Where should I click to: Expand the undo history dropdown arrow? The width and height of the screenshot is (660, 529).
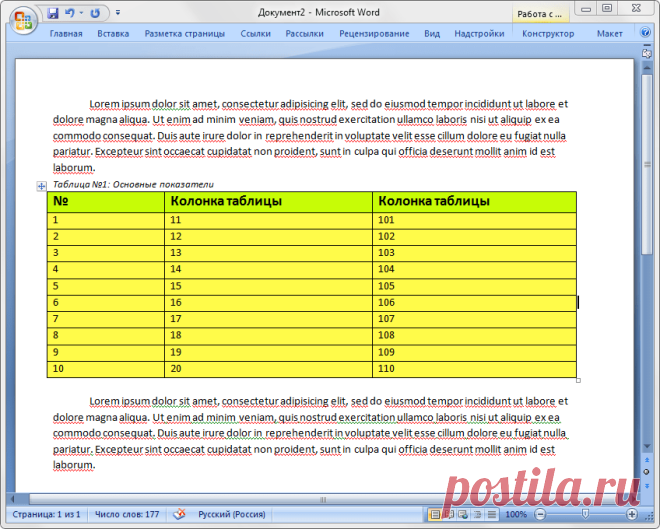pos(81,13)
